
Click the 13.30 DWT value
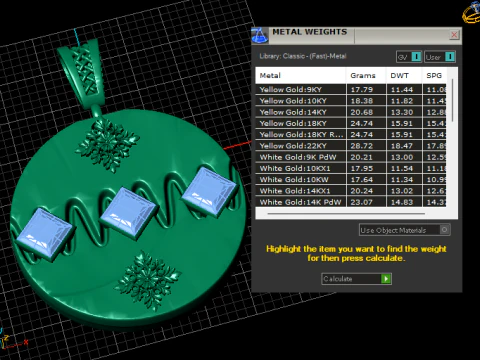[x=402, y=112]
